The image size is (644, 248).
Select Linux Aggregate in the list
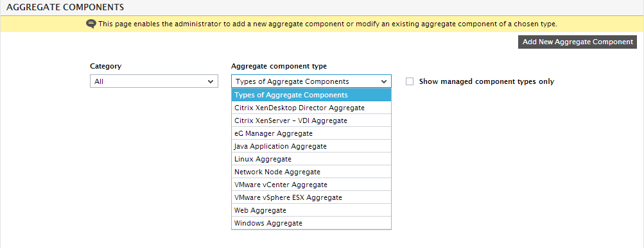pos(311,159)
